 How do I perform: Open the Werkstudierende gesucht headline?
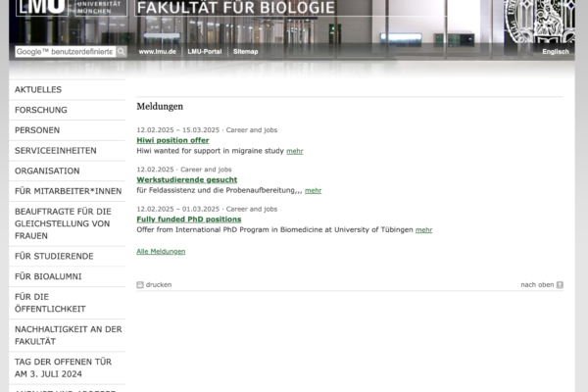pyautogui.click(x=187, y=179)
